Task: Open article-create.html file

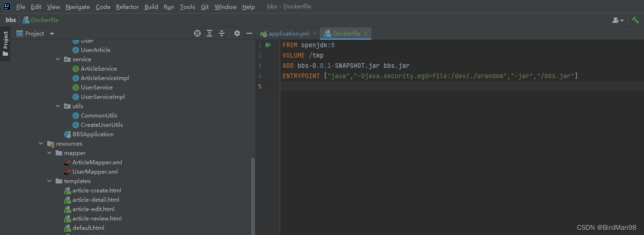Action: click(97, 191)
